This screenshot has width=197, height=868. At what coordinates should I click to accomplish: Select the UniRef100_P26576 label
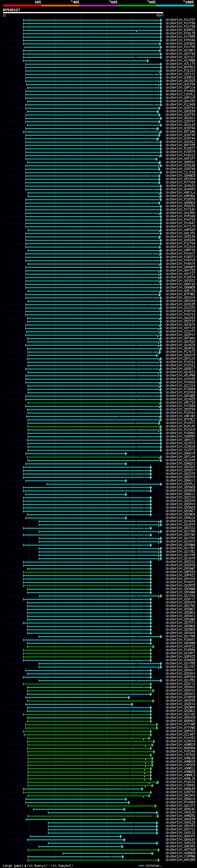(180, 200)
